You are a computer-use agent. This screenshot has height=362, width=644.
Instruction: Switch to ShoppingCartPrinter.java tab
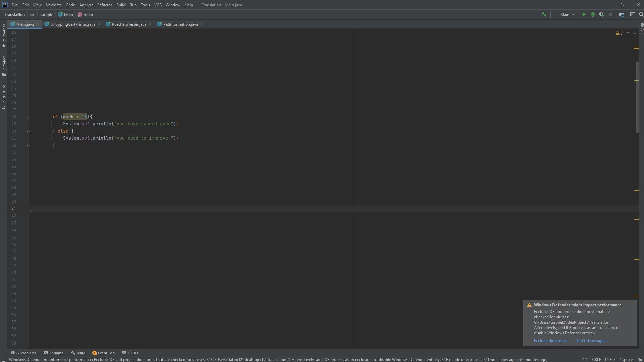[x=72, y=24]
